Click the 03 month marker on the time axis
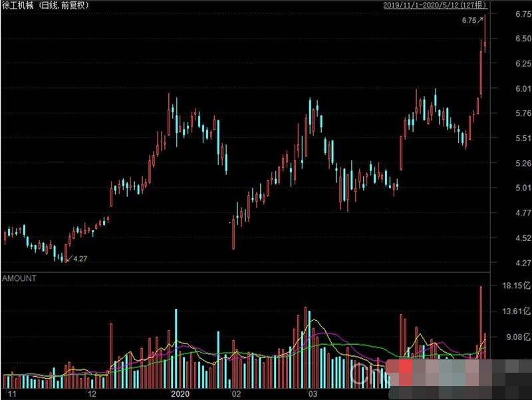 click(x=313, y=394)
